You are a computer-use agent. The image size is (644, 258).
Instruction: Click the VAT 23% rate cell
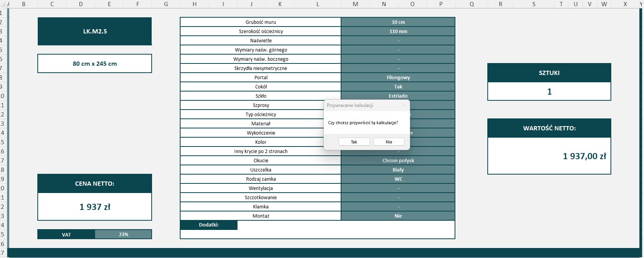point(123,234)
